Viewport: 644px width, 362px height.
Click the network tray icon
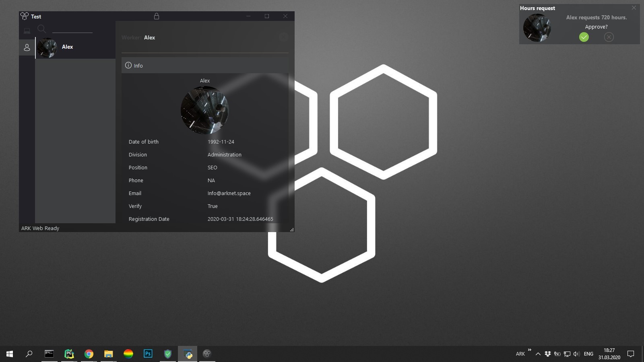[567, 354]
